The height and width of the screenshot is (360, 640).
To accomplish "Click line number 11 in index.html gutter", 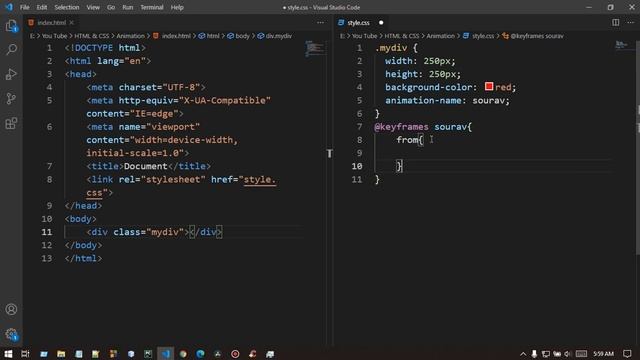I will point(47,232).
